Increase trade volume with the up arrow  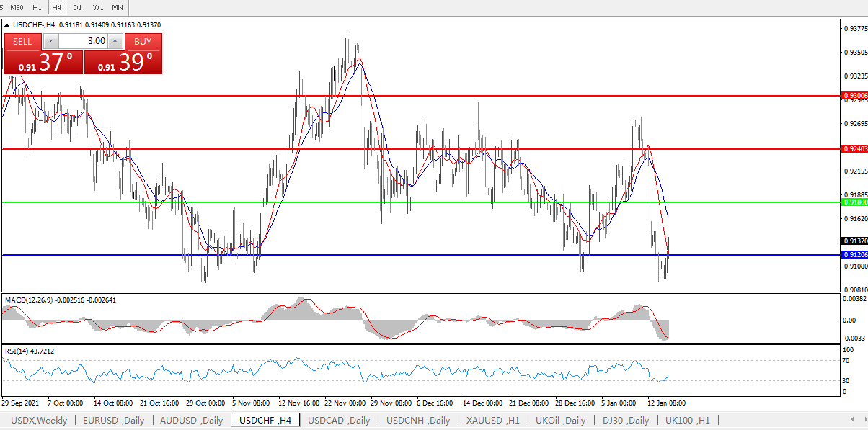tap(115, 41)
